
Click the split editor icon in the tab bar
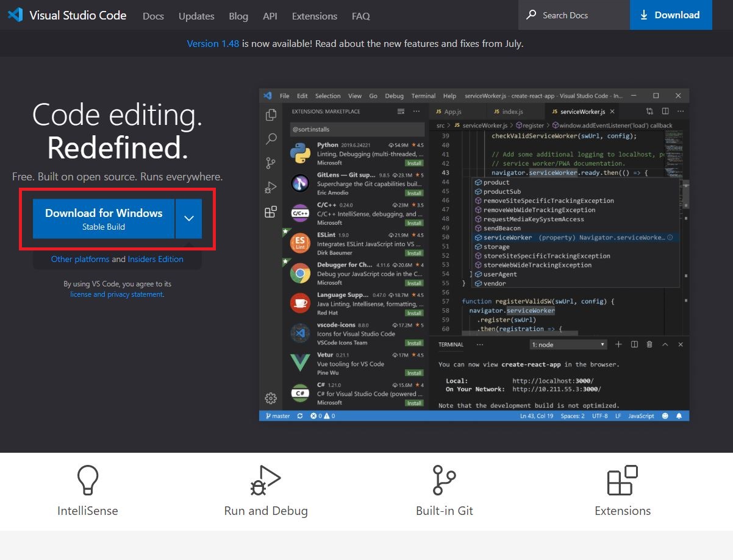coord(665,112)
